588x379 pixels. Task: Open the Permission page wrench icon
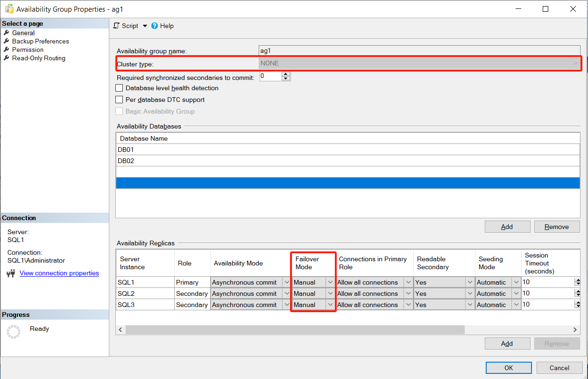(x=7, y=50)
